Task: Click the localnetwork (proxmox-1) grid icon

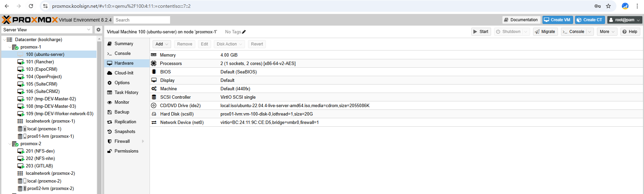Action: 20,121
